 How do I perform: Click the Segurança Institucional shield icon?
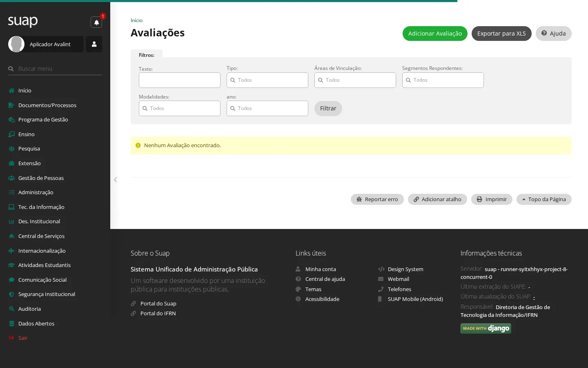(x=11, y=294)
